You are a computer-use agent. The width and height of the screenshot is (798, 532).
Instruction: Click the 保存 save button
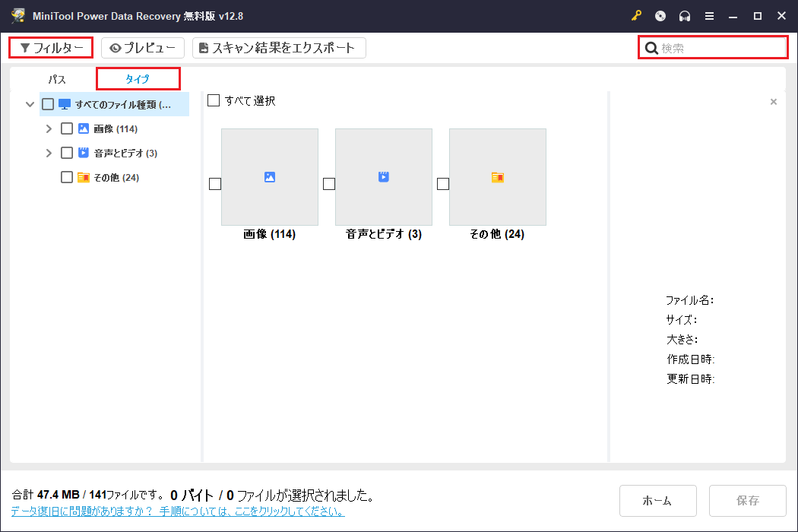[748, 501]
